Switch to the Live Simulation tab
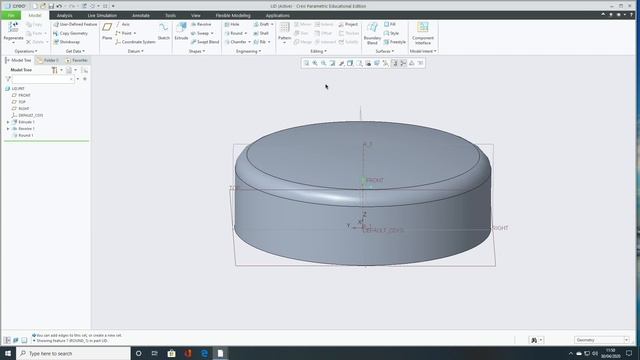Image resolution: width=640 pixels, height=360 pixels. pyautogui.click(x=102, y=16)
